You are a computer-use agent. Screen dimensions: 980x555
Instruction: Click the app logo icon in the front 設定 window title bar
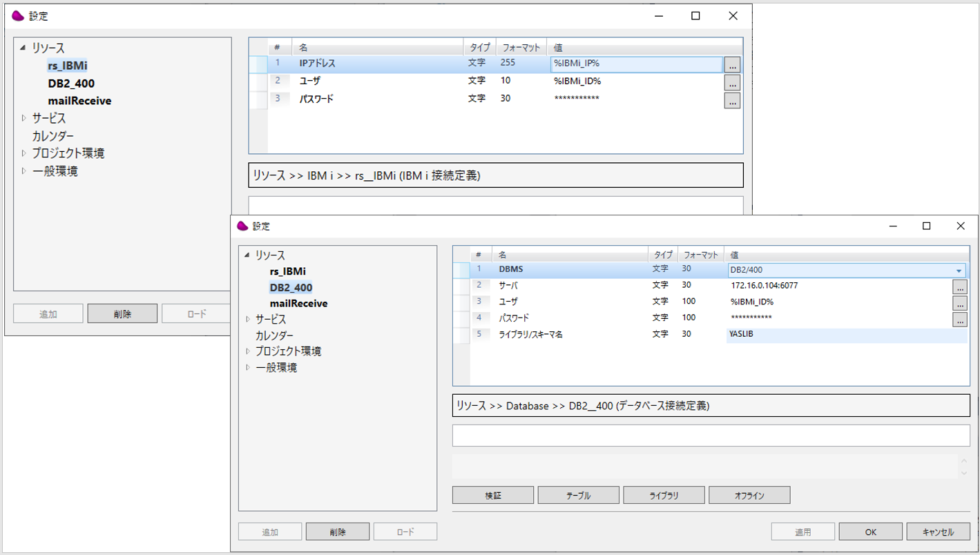click(x=242, y=226)
